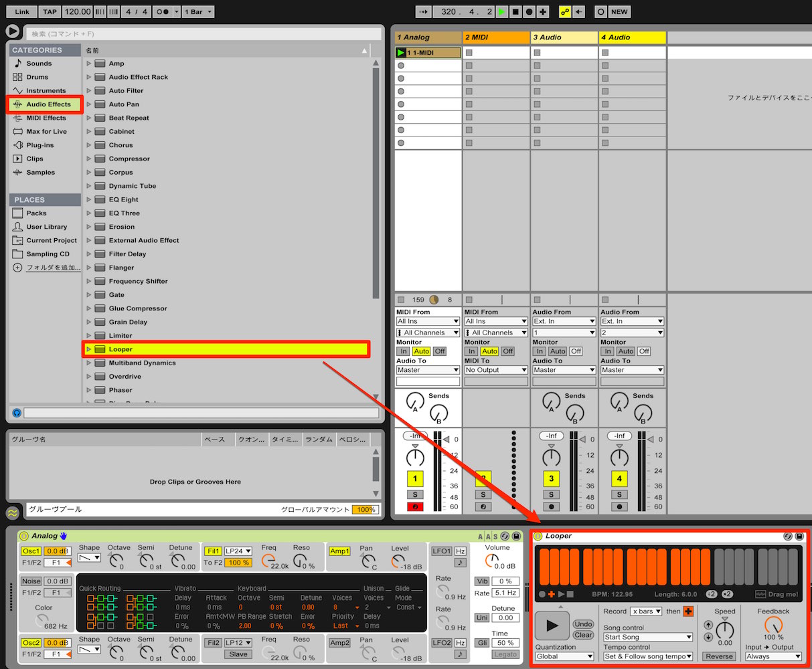Click Looper speed up arrow button

pos(708,625)
